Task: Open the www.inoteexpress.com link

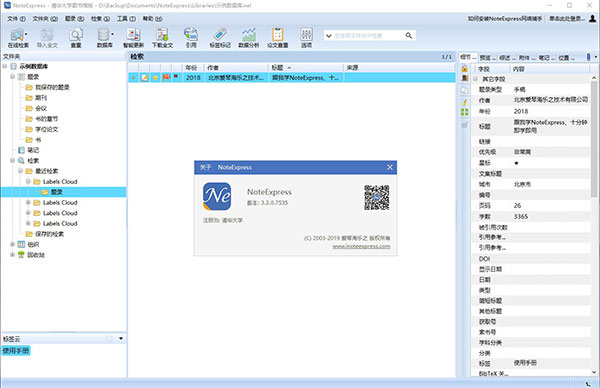Action: [361, 246]
